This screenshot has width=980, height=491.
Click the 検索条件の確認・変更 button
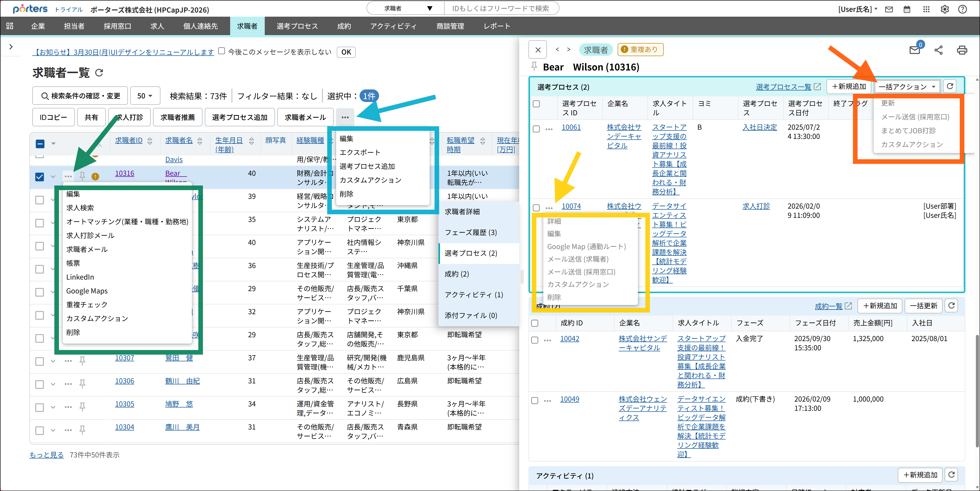[x=81, y=96]
